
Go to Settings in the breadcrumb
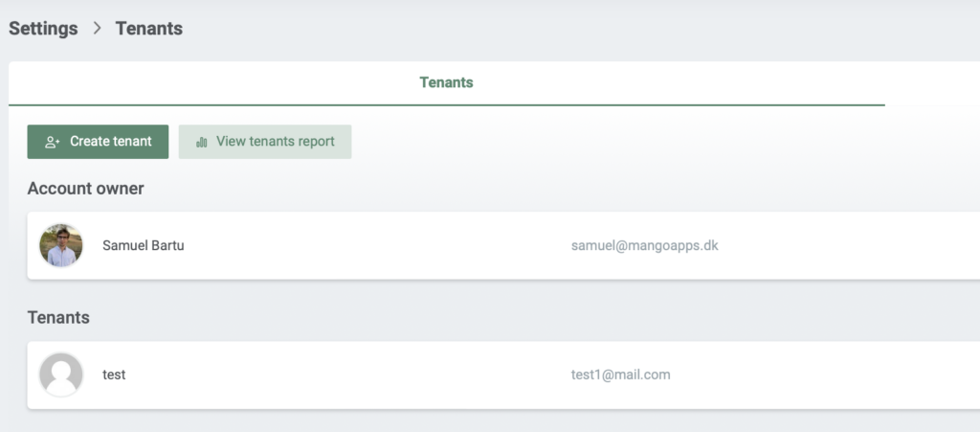(43, 29)
